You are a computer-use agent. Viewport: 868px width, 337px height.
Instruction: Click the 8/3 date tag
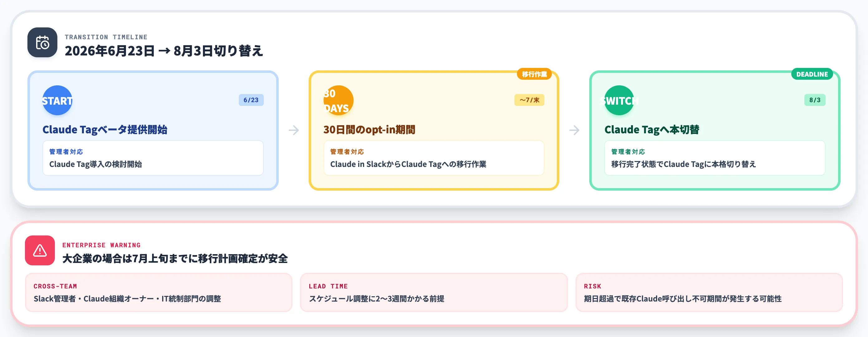point(815,100)
